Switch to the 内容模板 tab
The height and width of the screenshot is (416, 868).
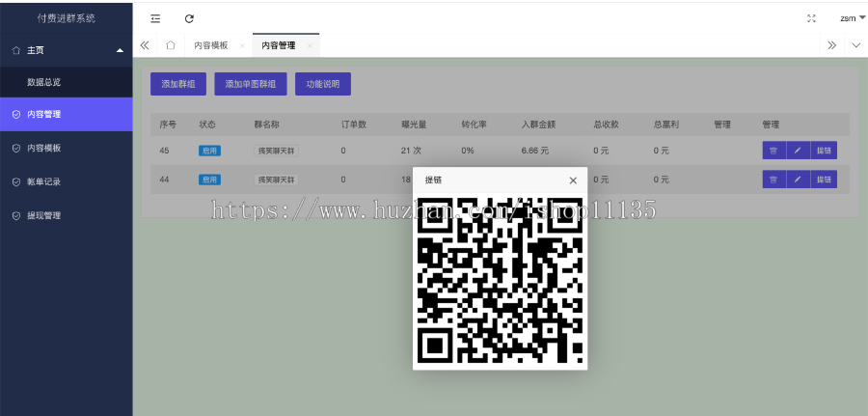pyautogui.click(x=211, y=45)
